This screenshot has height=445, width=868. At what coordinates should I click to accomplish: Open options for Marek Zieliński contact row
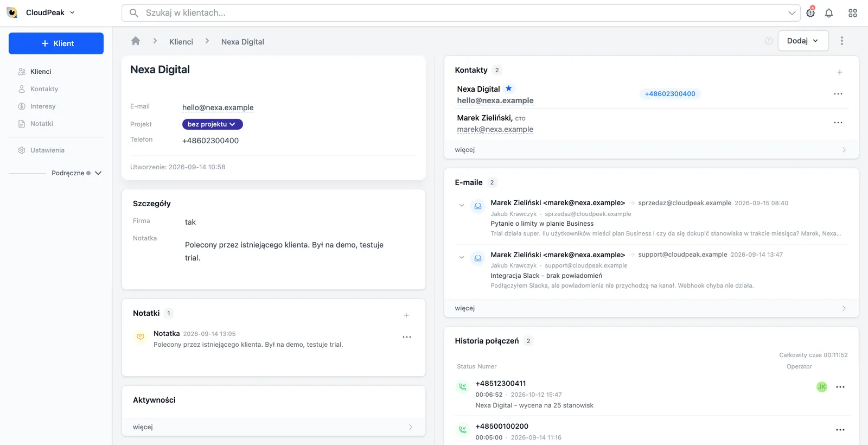[x=838, y=123]
